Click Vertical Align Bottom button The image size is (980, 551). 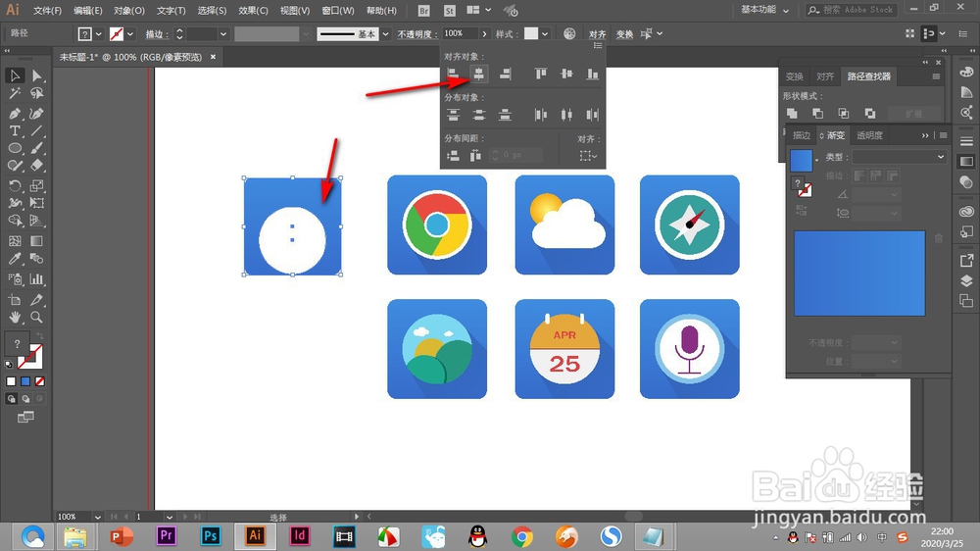[592, 74]
